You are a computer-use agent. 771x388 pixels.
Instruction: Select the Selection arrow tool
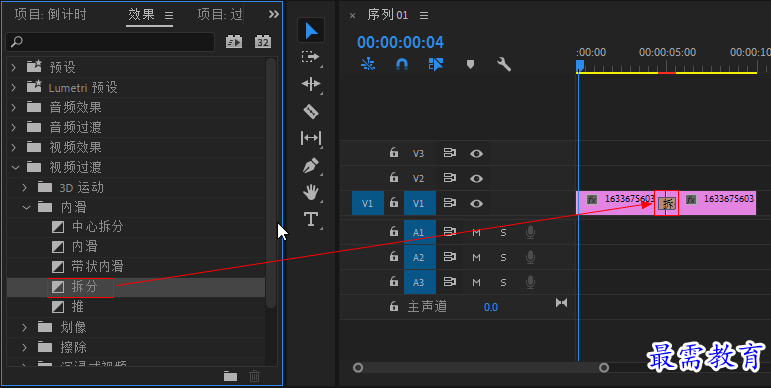[311, 30]
